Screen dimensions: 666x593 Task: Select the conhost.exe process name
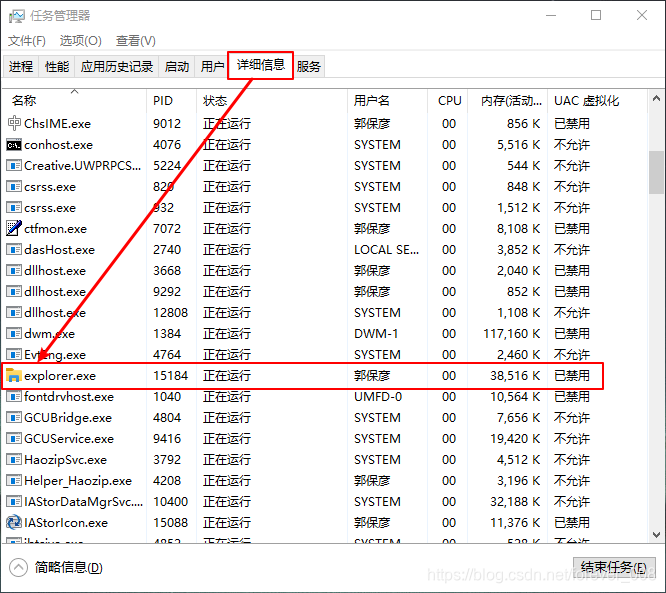point(59,145)
